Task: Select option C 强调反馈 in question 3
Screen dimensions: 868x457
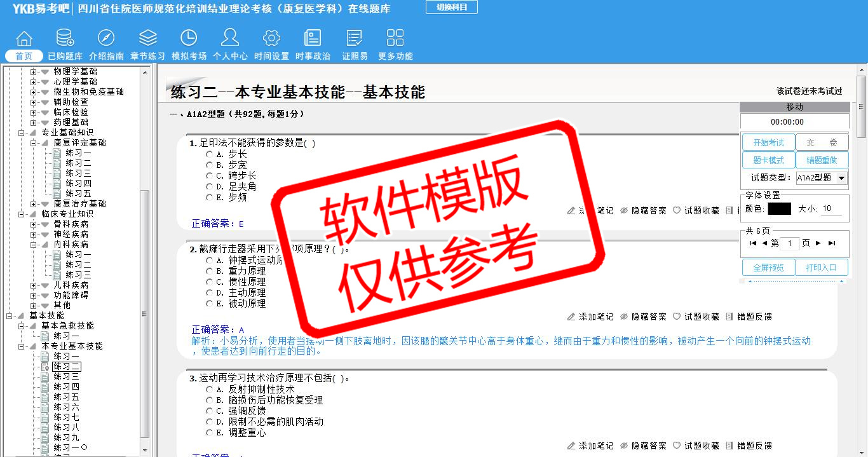Action: [209, 411]
